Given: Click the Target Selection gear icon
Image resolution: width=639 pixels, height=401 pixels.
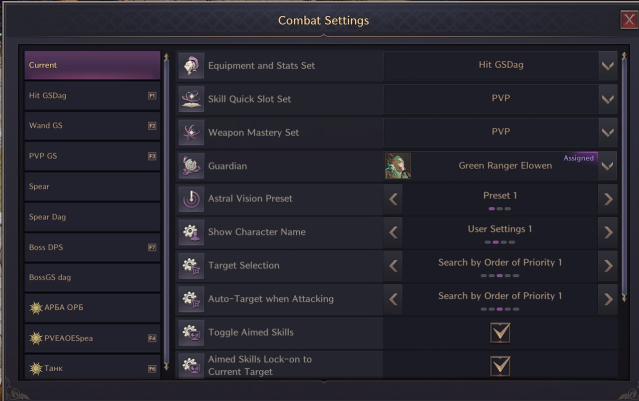Looking at the screenshot, I should (191, 265).
